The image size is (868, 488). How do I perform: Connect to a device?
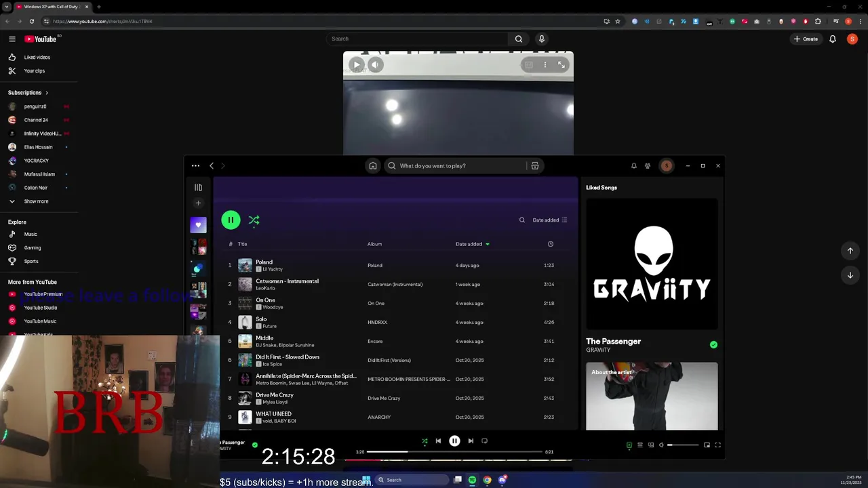pos(651,445)
